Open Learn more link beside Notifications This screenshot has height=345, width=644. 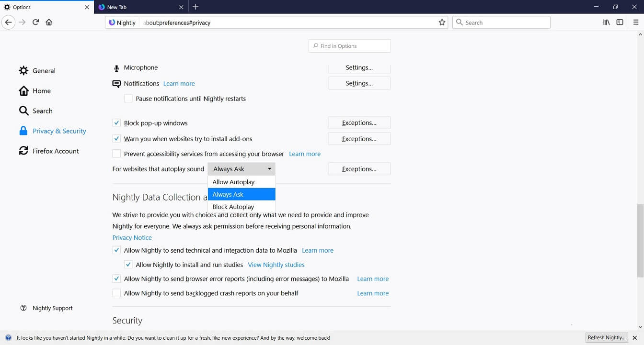pyautogui.click(x=179, y=84)
